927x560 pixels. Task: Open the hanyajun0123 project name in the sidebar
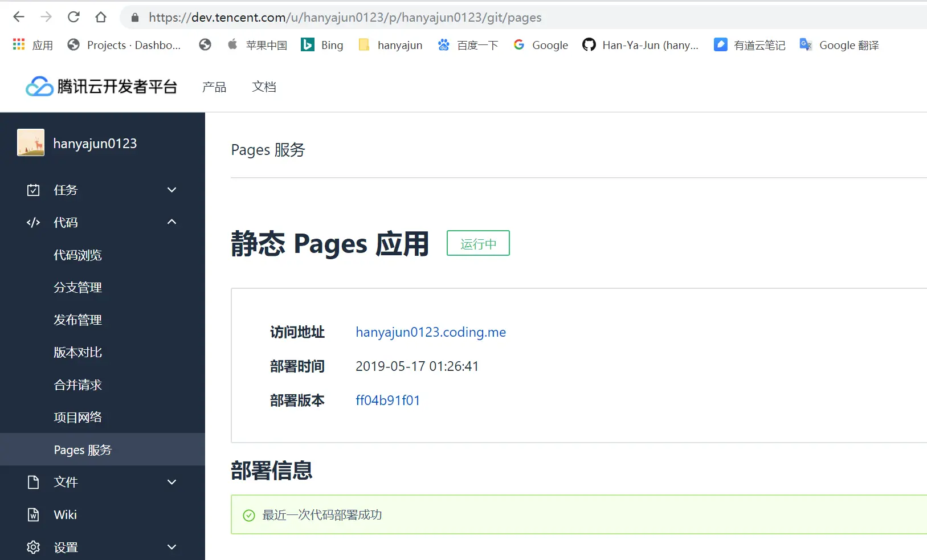coord(95,144)
